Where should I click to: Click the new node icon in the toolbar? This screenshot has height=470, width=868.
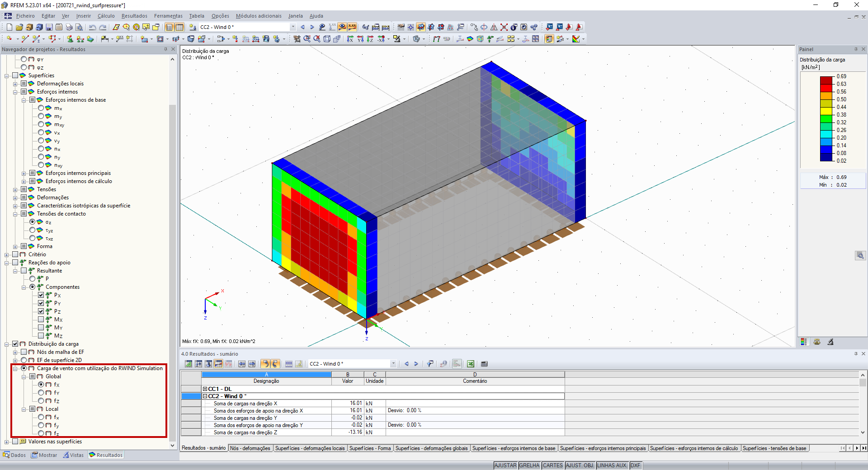pos(9,39)
